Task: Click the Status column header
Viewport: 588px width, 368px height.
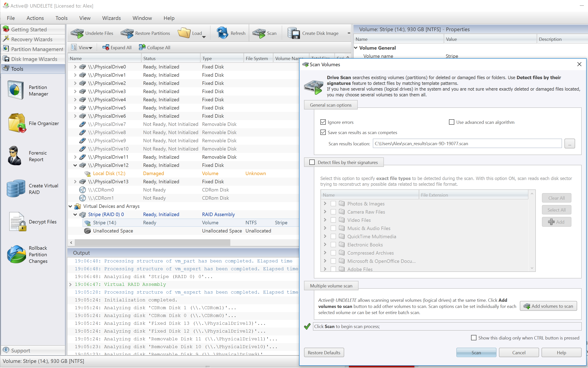Action: tap(171, 58)
